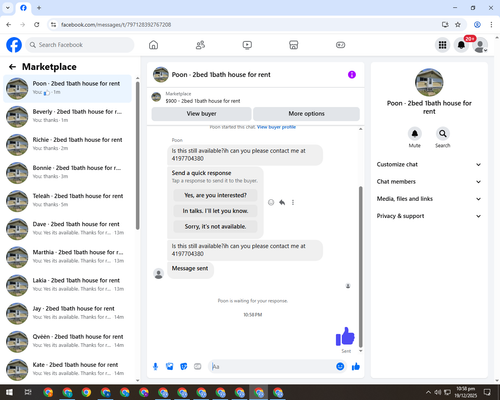Image resolution: width=500 pixels, height=400 pixels.
Task: Click the Search Facebook field
Action: (80, 45)
